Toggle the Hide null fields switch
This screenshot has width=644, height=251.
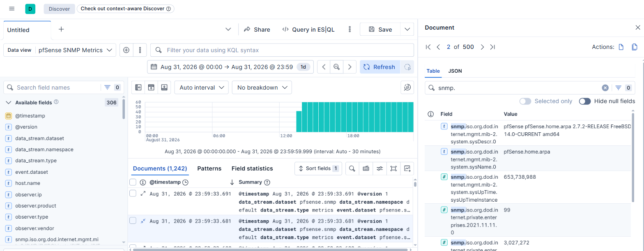coord(585,101)
